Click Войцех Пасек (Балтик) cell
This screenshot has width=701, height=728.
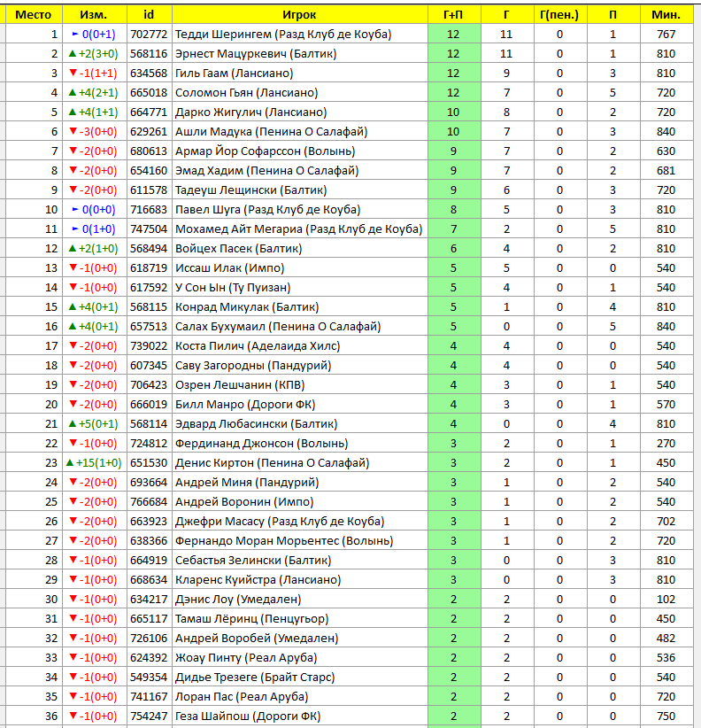point(300,248)
